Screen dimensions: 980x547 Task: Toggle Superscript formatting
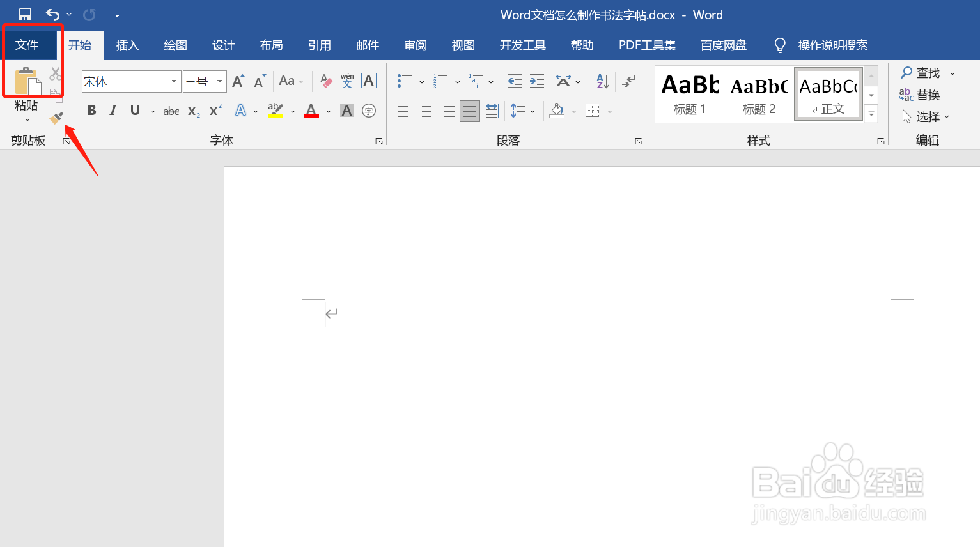[215, 110]
